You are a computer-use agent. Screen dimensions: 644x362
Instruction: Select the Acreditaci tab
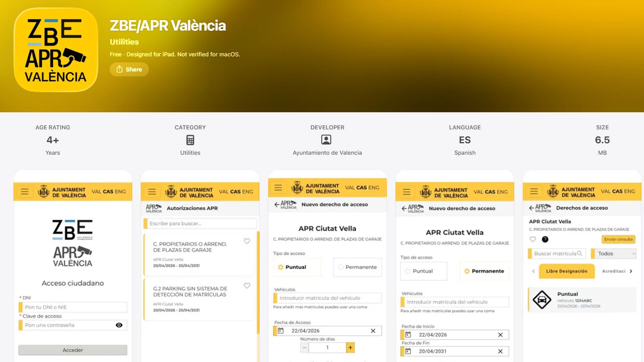[614, 271]
